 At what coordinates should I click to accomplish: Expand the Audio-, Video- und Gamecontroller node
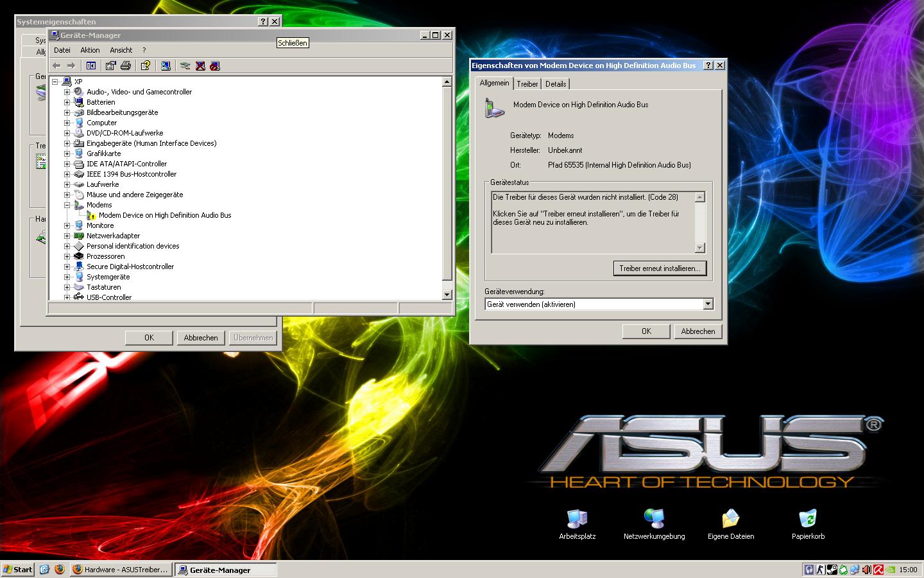pos(67,92)
